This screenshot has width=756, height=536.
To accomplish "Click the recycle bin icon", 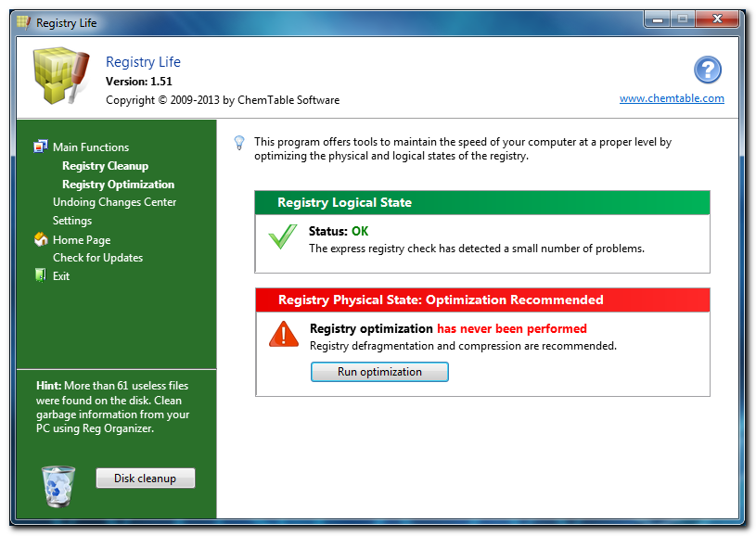I will [58, 486].
